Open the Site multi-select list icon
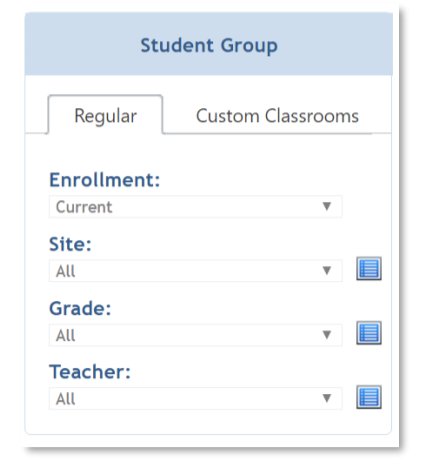Viewport: 428px width, 466px height. click(369, 268)
